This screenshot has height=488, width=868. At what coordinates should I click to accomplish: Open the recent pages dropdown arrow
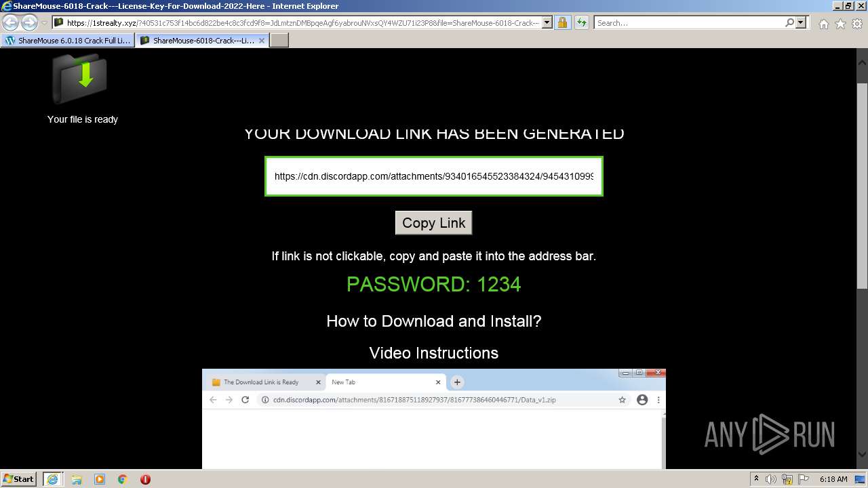[44, 22]
